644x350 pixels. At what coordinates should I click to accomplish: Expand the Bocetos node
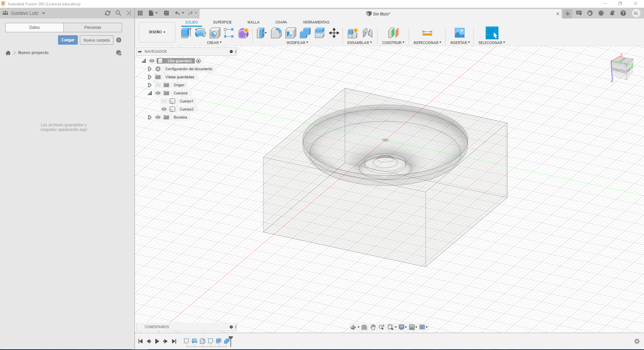point(150,117)
